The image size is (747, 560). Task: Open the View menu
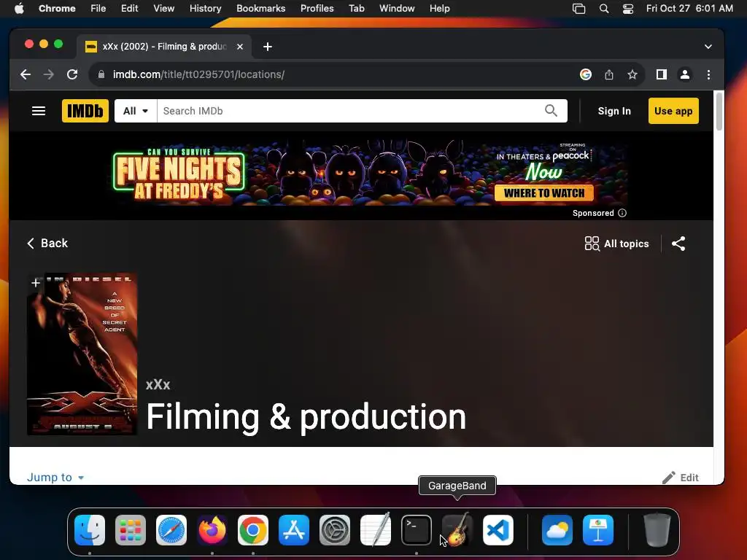164,8
